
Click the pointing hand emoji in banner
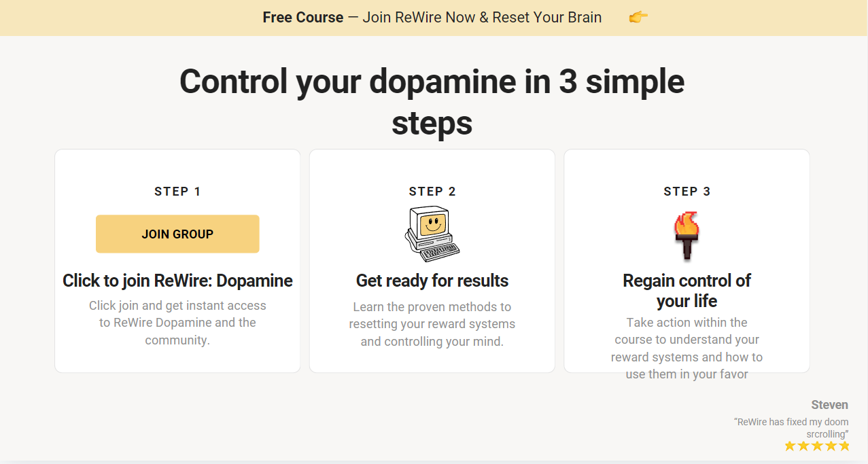pyautogui.click(x=638, y=18)
